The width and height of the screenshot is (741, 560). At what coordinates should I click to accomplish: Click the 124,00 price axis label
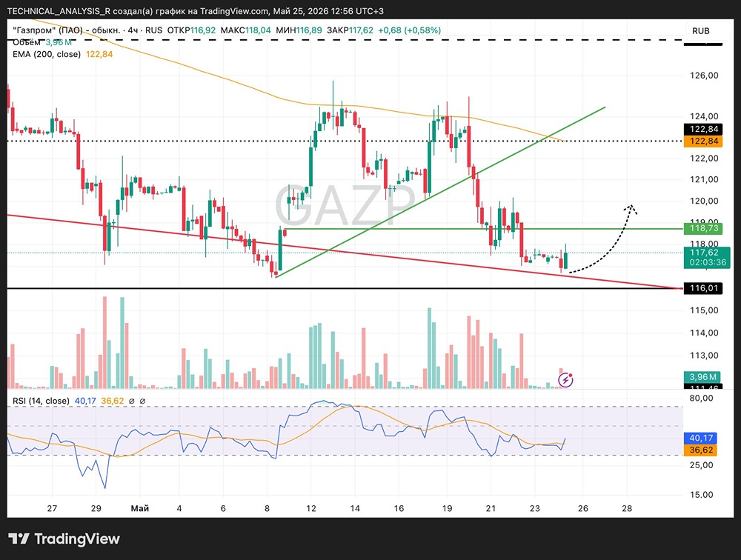[704, 116]
